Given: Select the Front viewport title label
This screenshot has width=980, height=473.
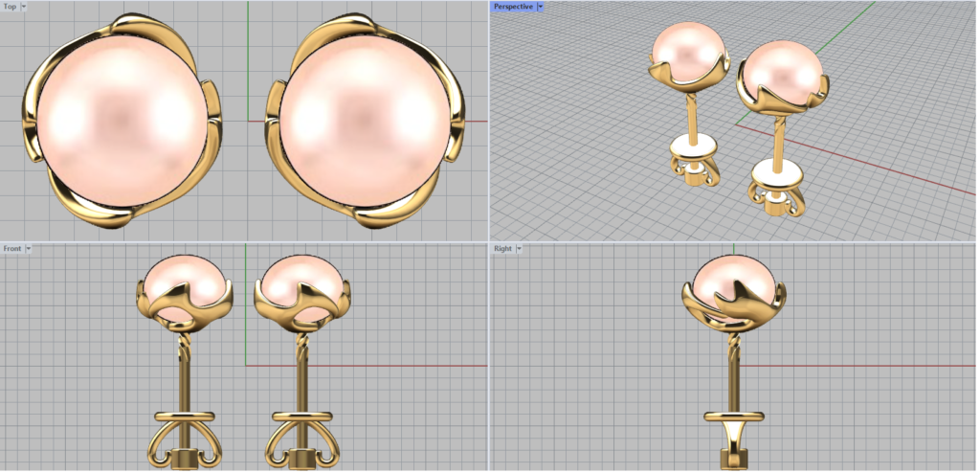Looking at the screenshot, I should (x=12, y=249).
